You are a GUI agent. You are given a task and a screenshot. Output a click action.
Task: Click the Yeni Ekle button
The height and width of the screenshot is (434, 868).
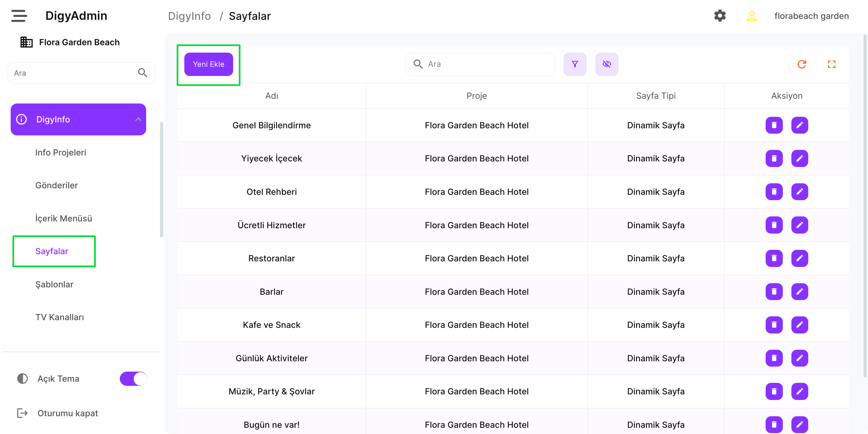coord(208,64)
